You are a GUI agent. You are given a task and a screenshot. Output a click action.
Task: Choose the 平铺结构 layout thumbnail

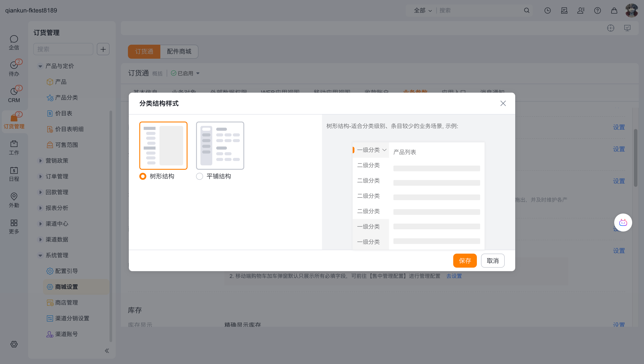(x=220, y=145)
